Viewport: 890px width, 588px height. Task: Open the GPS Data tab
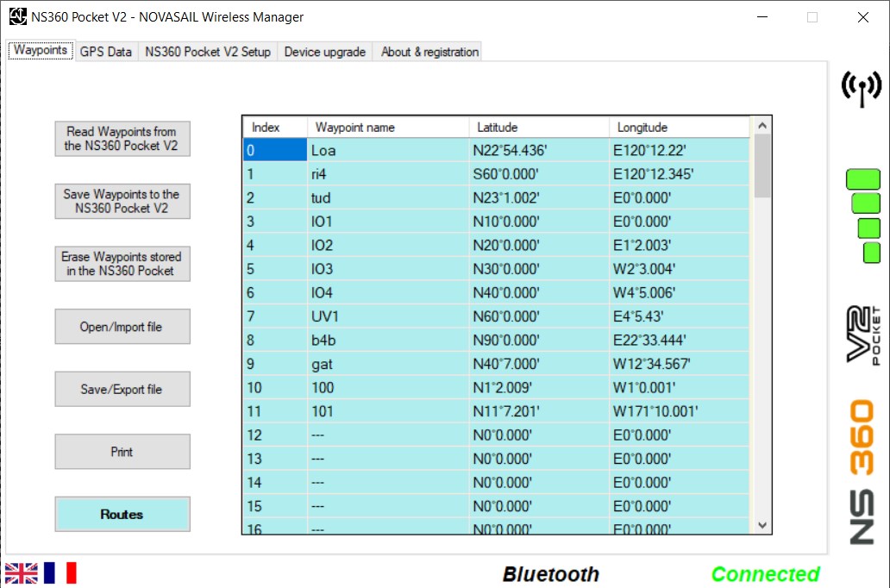point(105,52)
